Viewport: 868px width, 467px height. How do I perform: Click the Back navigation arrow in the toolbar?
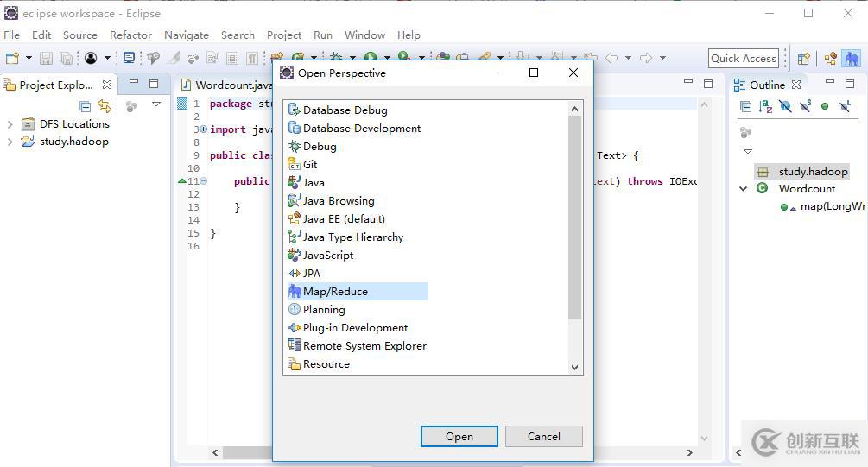pos(611,58)
